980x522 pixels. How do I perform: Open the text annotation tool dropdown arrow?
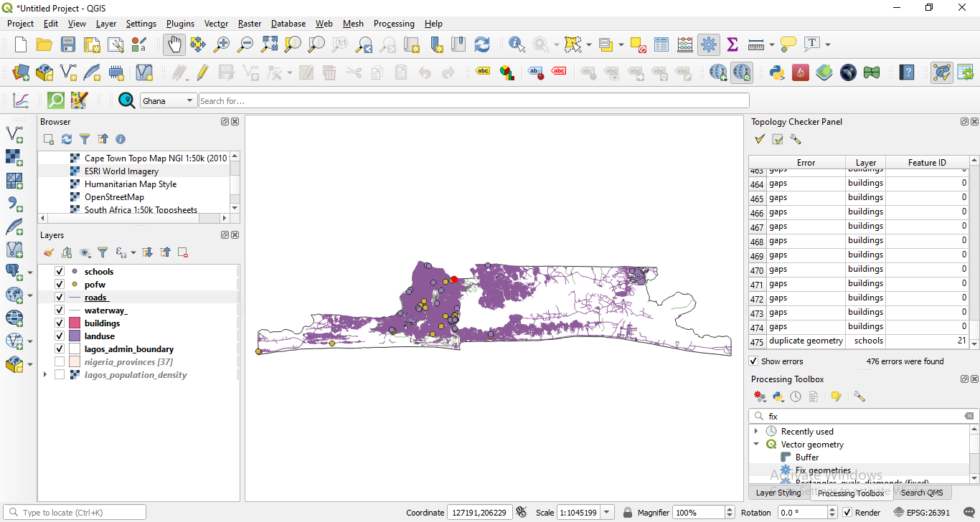828,44
